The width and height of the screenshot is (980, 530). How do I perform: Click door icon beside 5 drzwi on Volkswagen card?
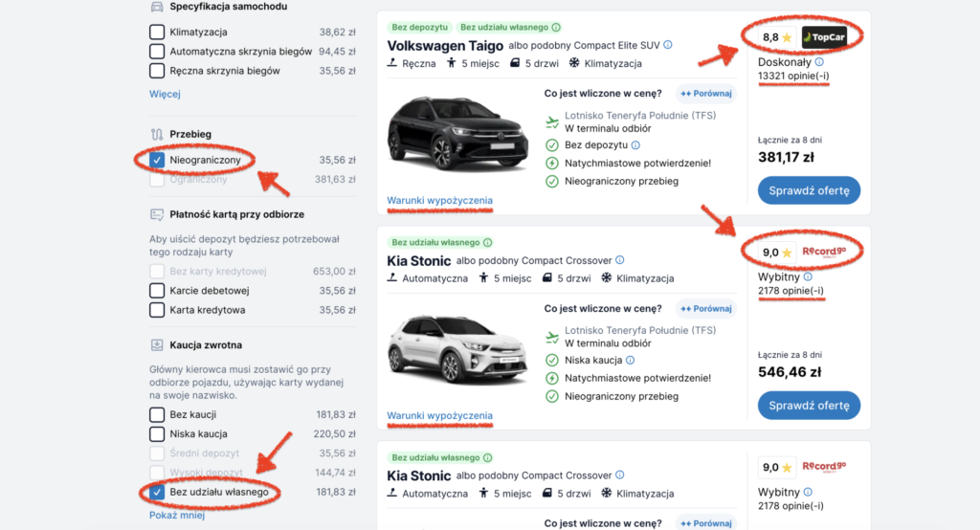(x=515, y=62)
